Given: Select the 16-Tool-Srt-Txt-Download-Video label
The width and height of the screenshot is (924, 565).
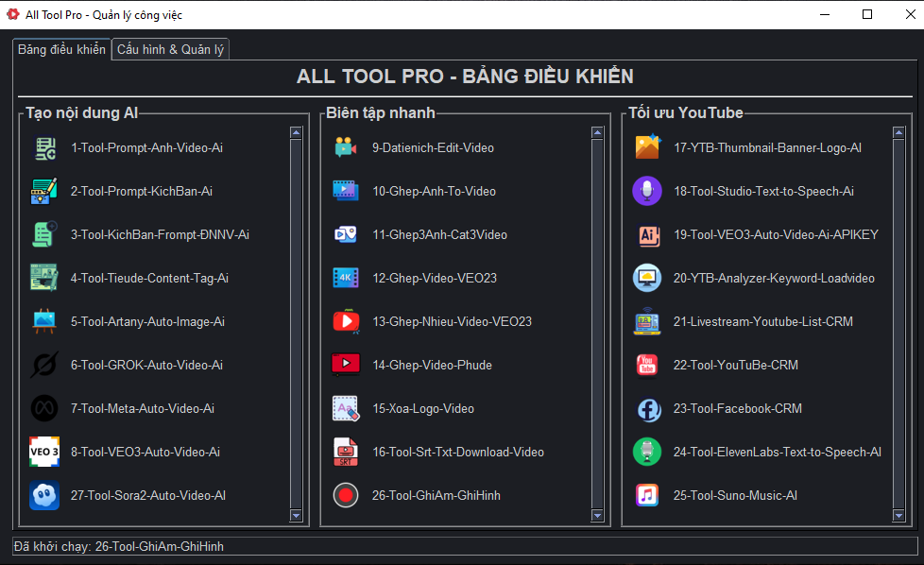Looking at the screenshot, I should click(458, 452).
